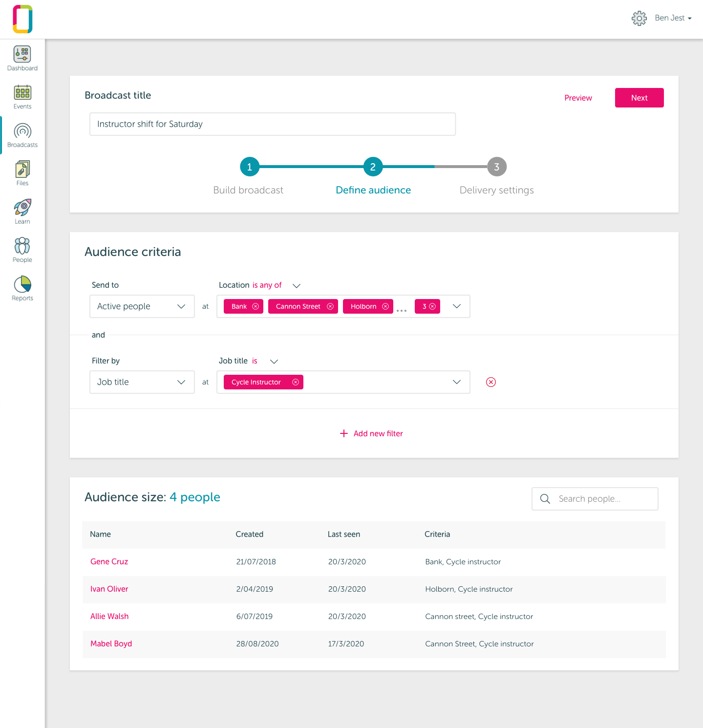Viewport: 703px width, 728px height.
Task: Open Ivan Oliver profile link
Action: (x=109, y=589)
